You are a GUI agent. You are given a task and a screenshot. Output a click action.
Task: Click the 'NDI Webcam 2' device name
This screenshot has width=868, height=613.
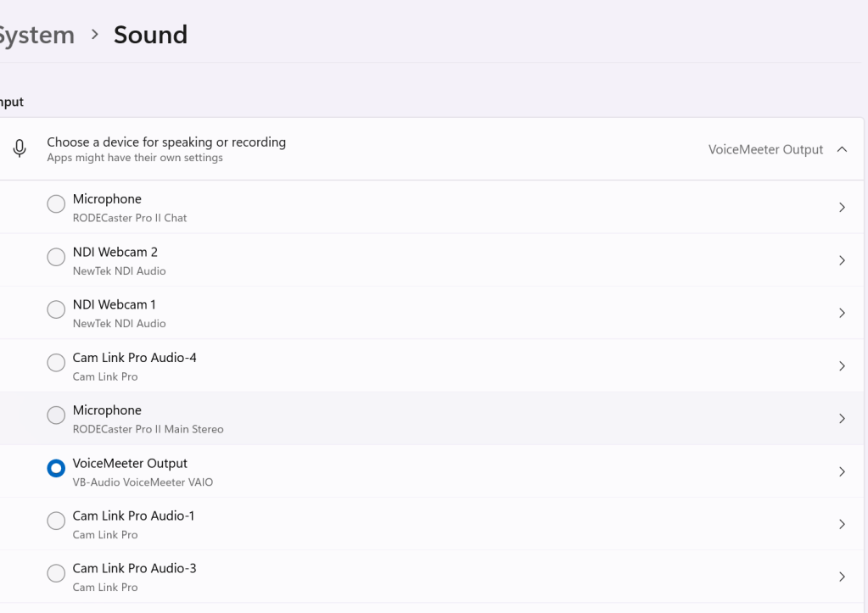click(x=115, y=253)
